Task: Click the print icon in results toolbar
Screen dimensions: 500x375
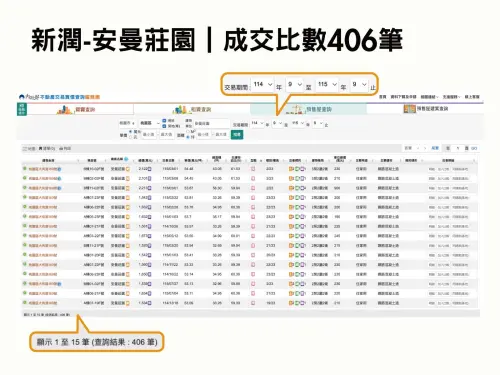Action: (x=61, y=149)
